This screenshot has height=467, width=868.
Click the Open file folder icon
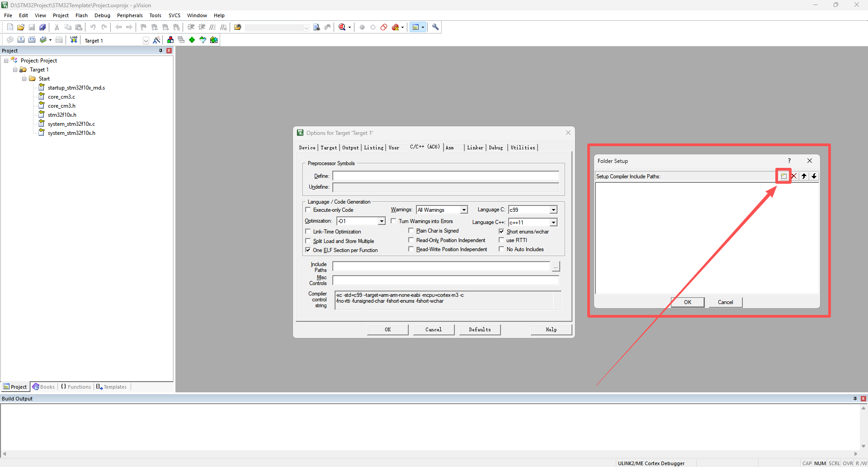click(21, 27)
